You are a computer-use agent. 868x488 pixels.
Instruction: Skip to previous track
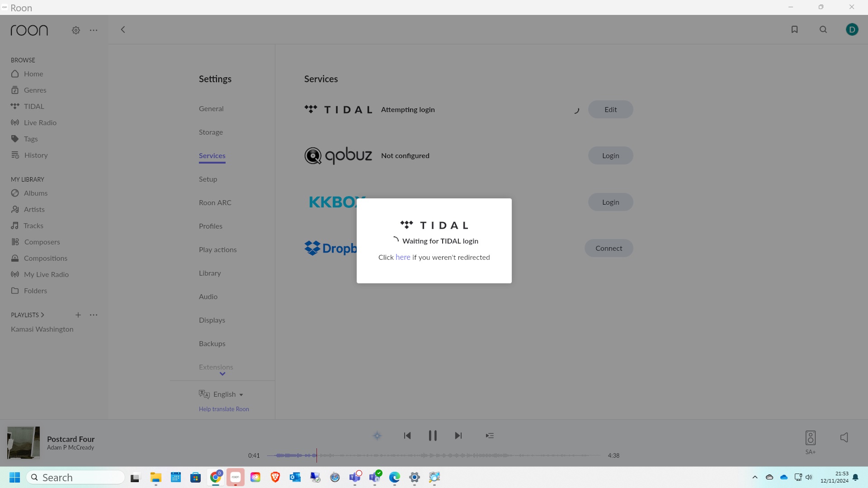[407, 436]
